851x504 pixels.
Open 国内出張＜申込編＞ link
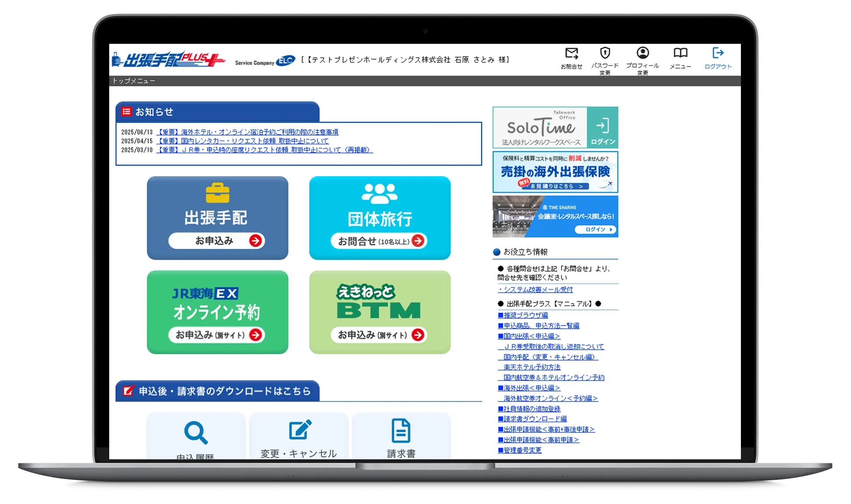(529, 336)
